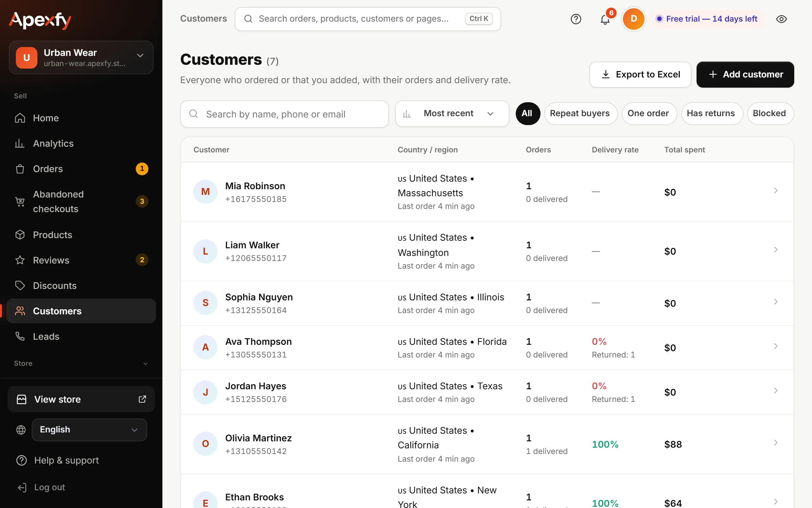This screenshot has height=508, width=812.
Task: Open Analytics in sidebar
Action: 81,144
